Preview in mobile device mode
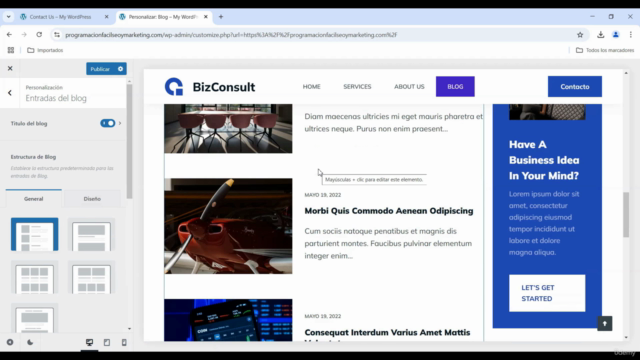The width and height of the screenshot is (640, 360). point(124,342)
